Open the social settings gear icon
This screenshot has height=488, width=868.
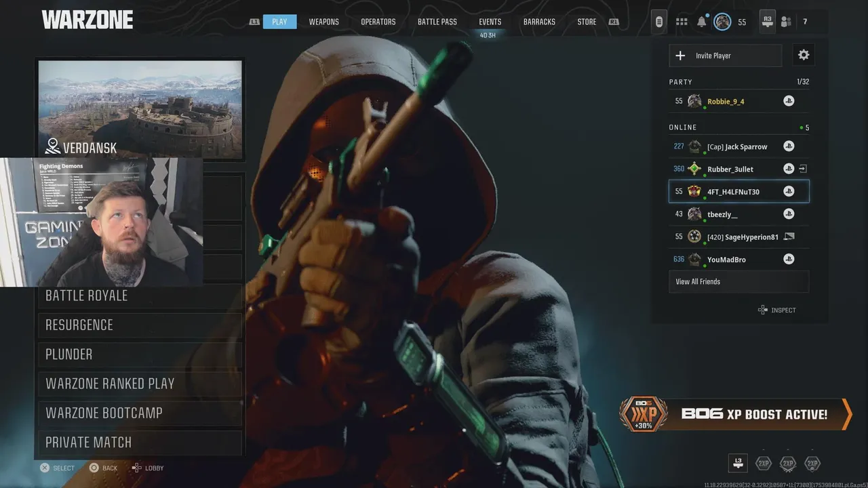pyautogui.click(x=804, y=55)
